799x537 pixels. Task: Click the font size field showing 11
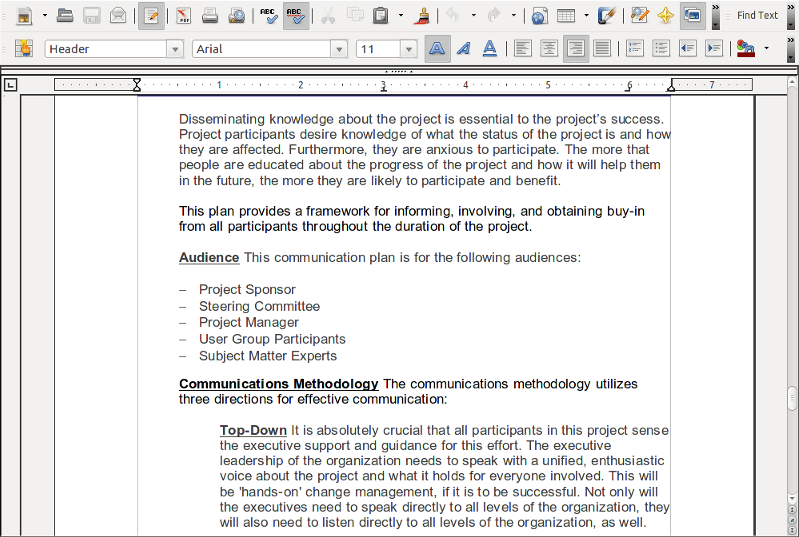tap(378, 49)
